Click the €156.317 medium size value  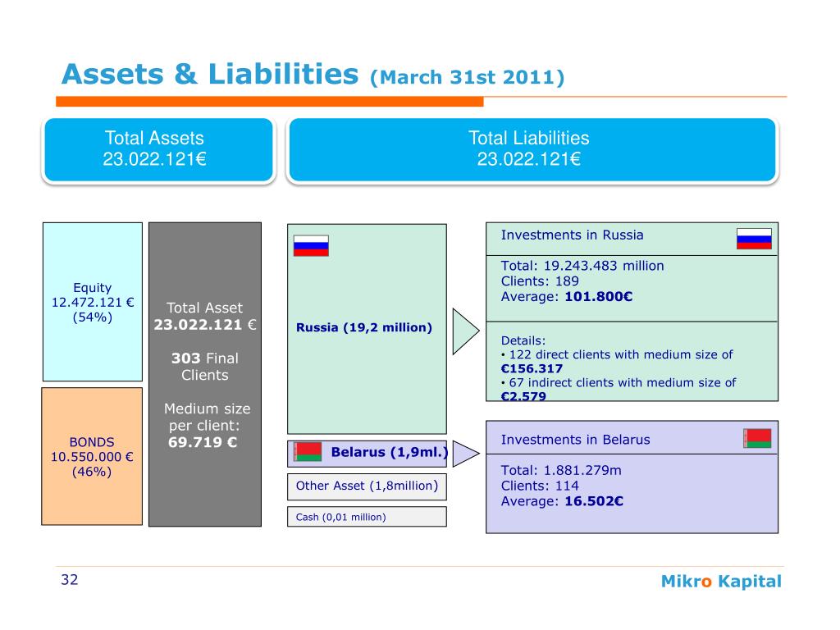tap(532, 368)
